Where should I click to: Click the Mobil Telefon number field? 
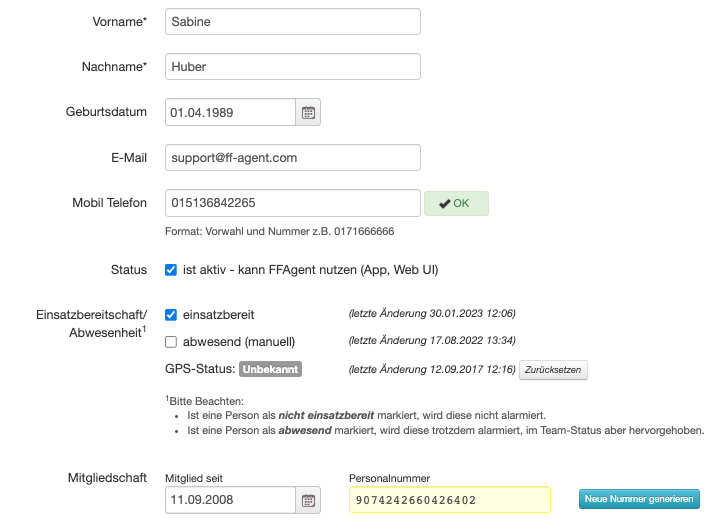click(292, 203)
